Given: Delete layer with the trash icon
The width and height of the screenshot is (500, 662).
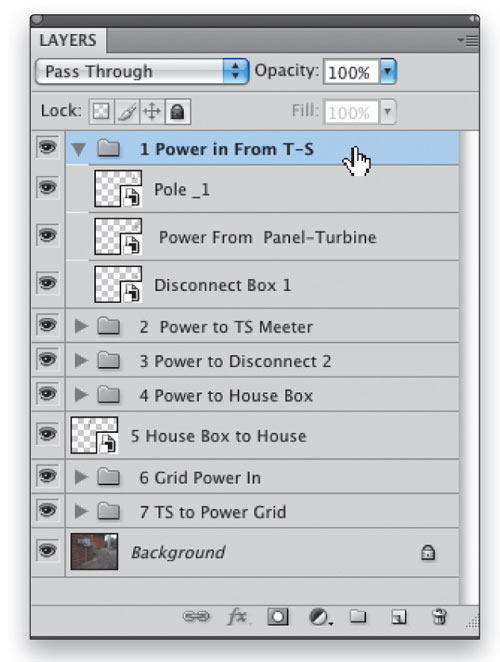Looking at the screenshot, I should (x=439, y=617).
